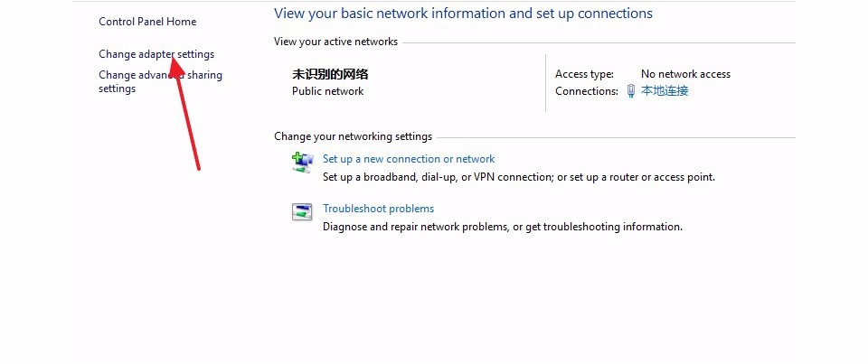Click the red arrow annotation

click(184, 110)
